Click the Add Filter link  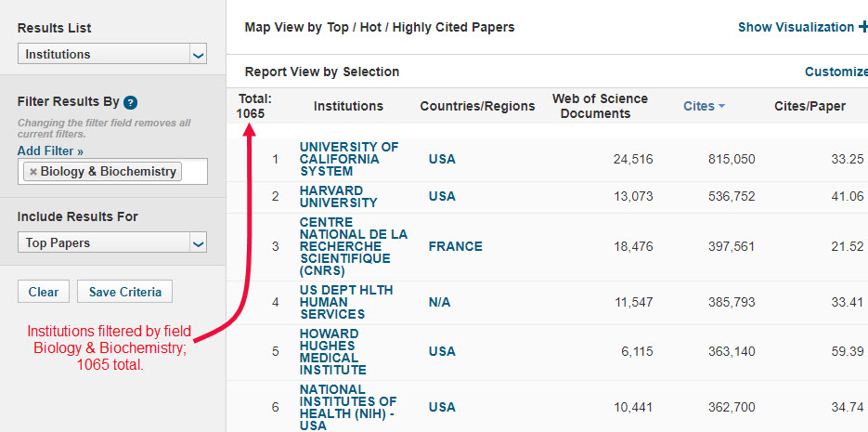point(50,151)
